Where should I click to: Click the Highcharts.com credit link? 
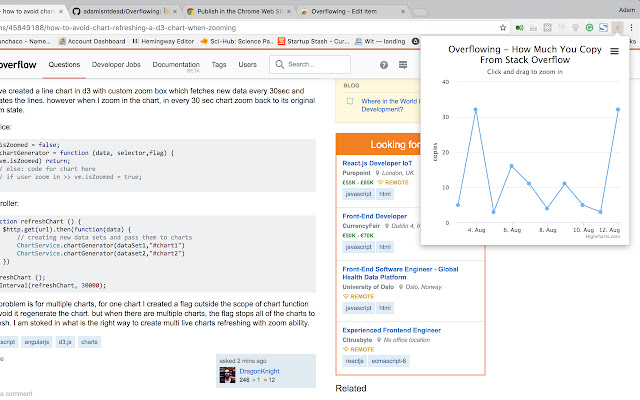pyautogui.click(x=606, y=236)
